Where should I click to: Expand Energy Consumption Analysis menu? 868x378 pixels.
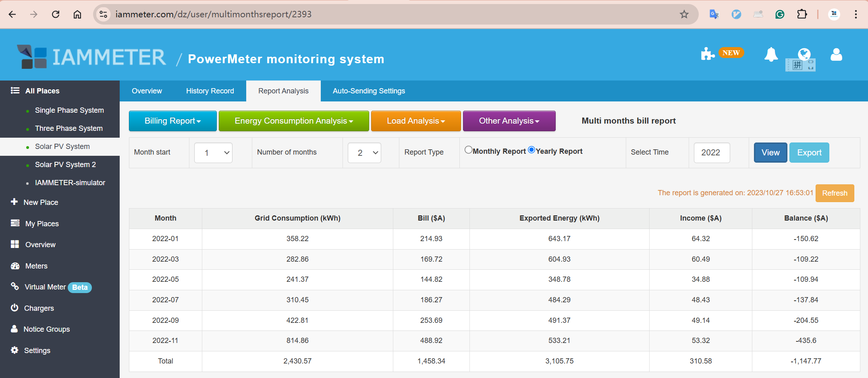[x=294, y=121]
